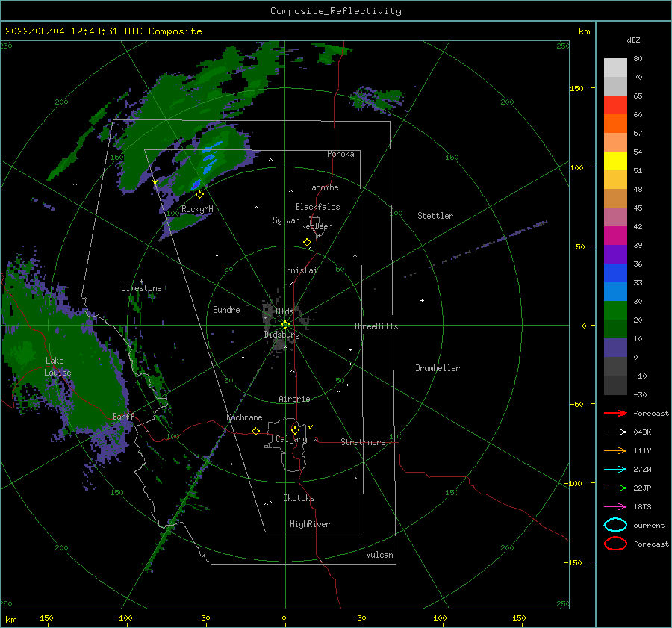Click the red forecast ellipse icon
The image size is (672, 628).
(x=615, y=544)
